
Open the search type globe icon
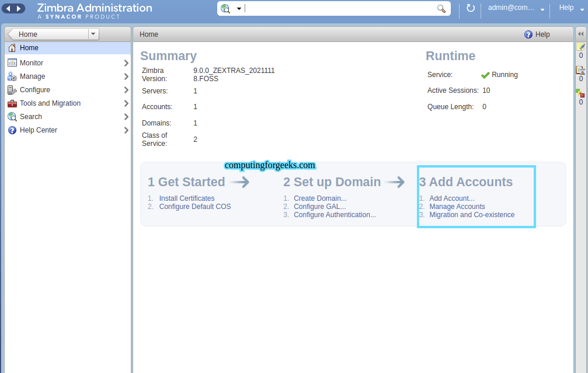click(225, 9)
